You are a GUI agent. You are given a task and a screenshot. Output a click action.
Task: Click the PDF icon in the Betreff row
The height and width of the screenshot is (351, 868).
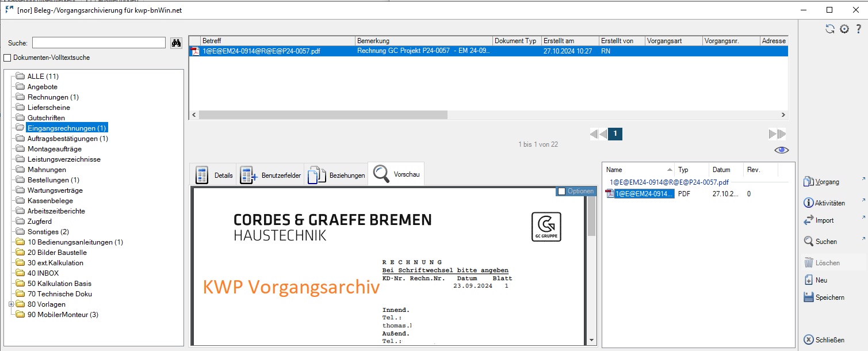pyautogui.click(x=195, y=51)
